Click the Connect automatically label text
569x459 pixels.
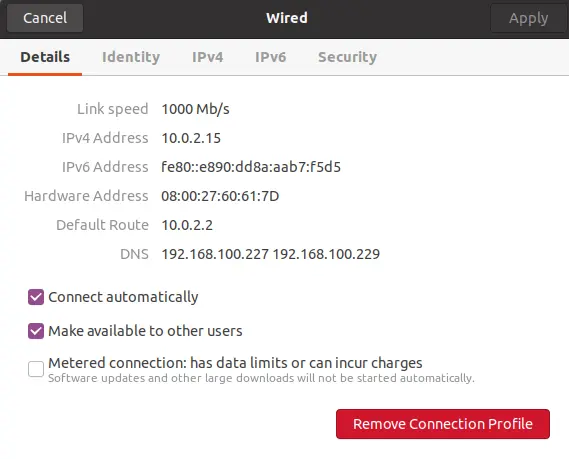pos(123,297)
